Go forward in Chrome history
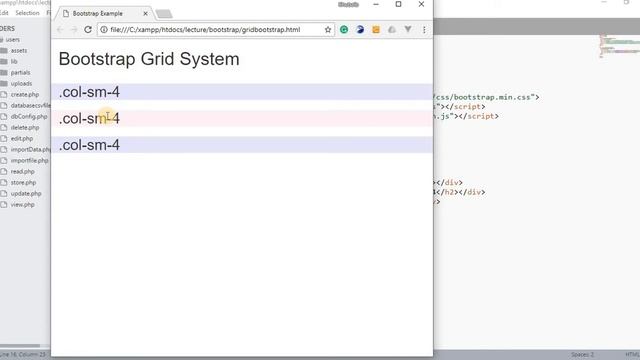The image size is (640, 360). (74, 29)
